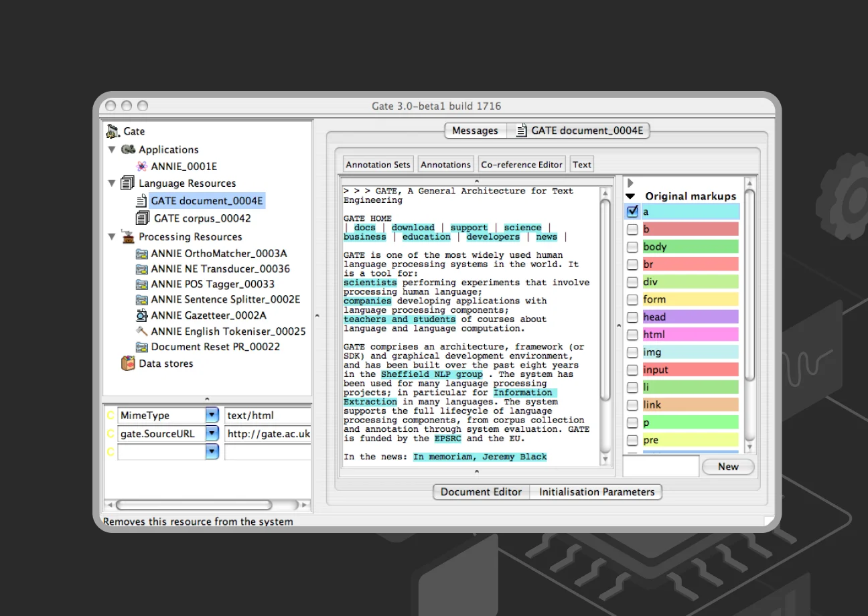
Task: Click the Applications gears icon
Action: click(129, 149)
